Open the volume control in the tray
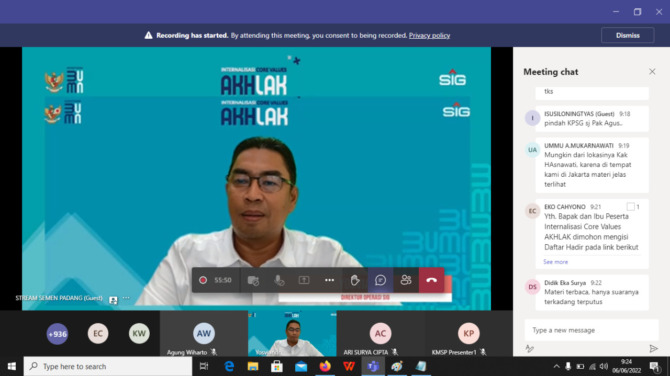 click(604, 366)
